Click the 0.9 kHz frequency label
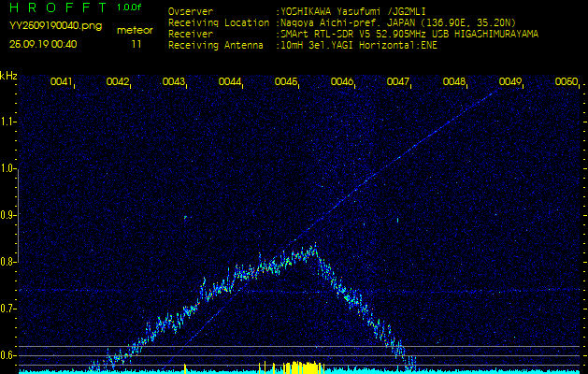 (8, 215)
